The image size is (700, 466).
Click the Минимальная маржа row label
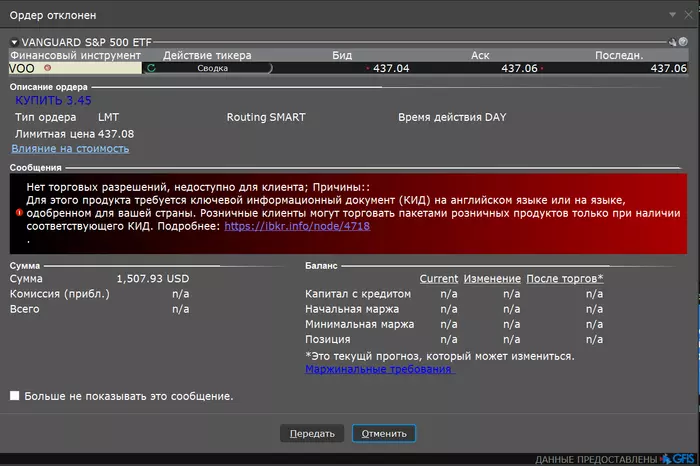coord(359,324)
